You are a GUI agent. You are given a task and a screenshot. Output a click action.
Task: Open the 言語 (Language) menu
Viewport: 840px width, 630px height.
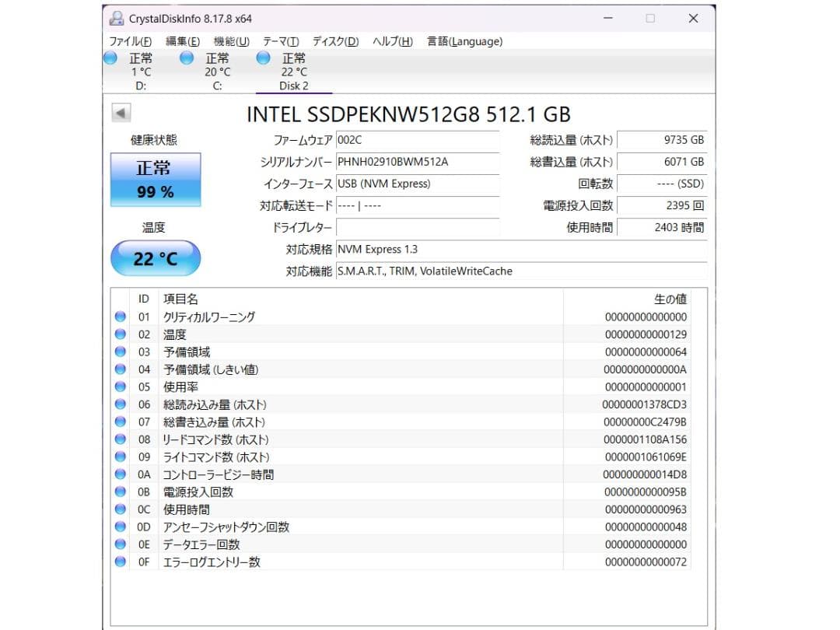[x=464, y=41]
